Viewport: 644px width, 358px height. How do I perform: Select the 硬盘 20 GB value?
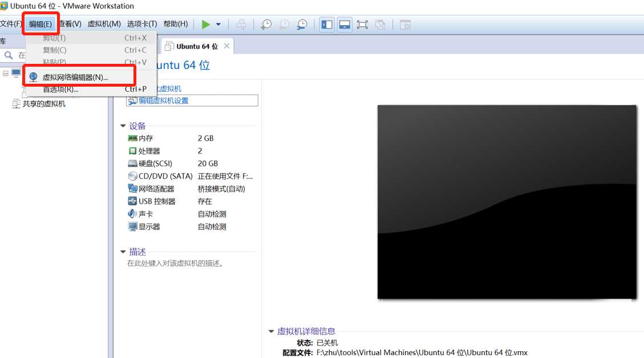pos(208,164)
